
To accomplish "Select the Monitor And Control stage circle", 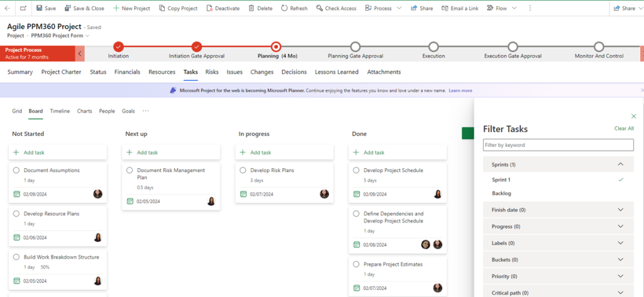I will (x=599, y=46).
